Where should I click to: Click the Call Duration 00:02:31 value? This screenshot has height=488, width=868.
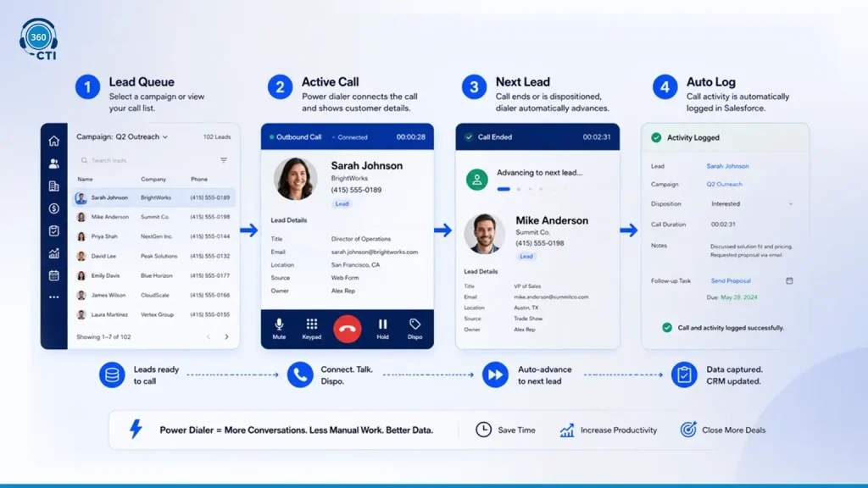[723, 225]
